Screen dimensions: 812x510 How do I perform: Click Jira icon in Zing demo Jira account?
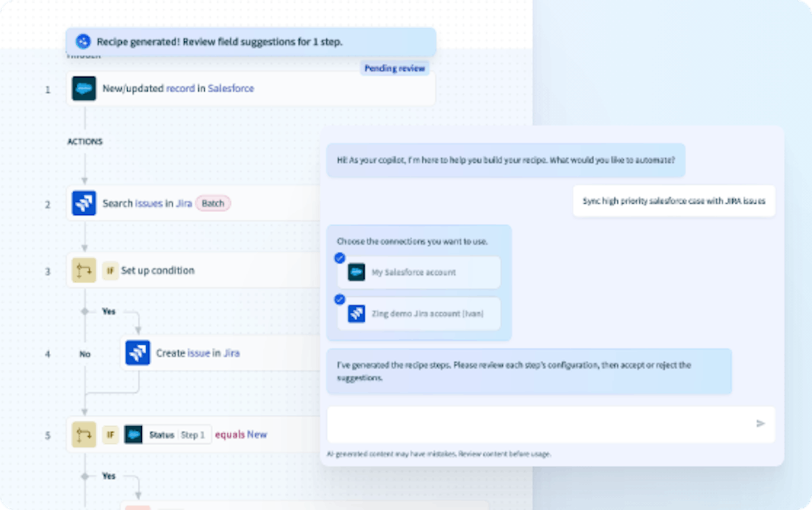coord(357,314)
